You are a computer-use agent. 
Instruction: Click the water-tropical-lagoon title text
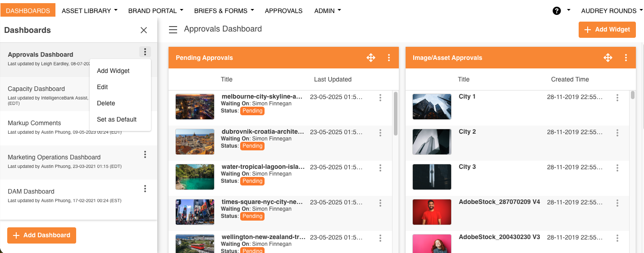click(263, 167)
